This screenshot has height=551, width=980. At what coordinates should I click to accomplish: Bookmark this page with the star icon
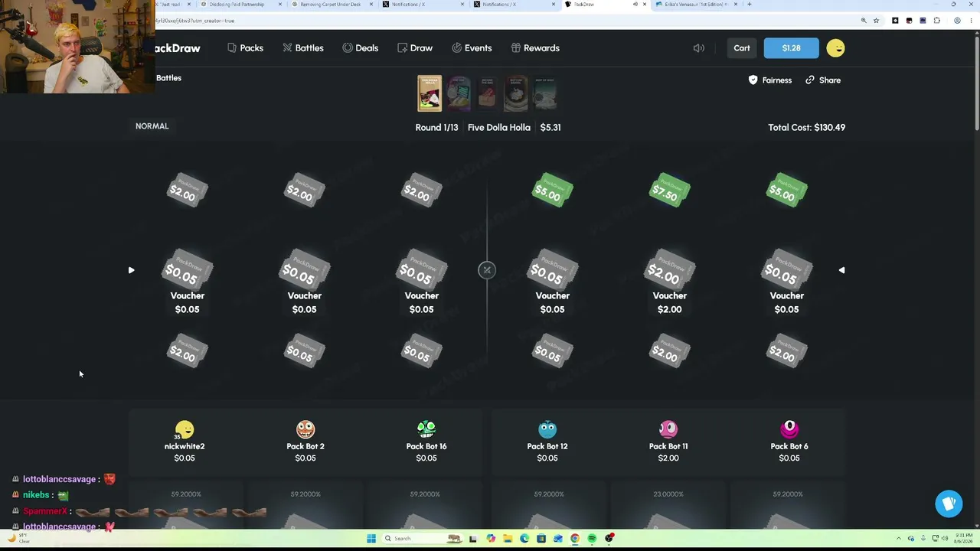(876, 21)
